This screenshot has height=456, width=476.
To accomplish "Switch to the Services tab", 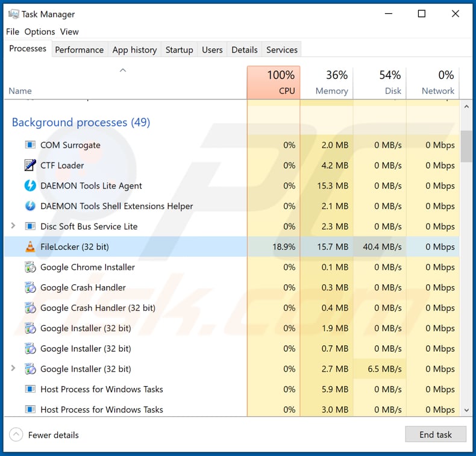I will (x=282, y=50).
